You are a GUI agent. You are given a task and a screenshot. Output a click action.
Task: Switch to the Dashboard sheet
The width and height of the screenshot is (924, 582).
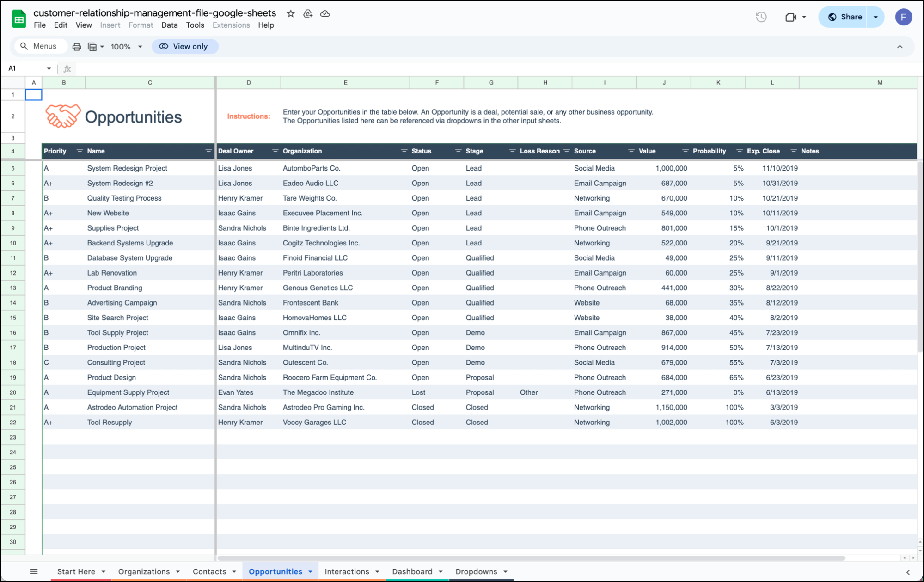pos(412,572)
